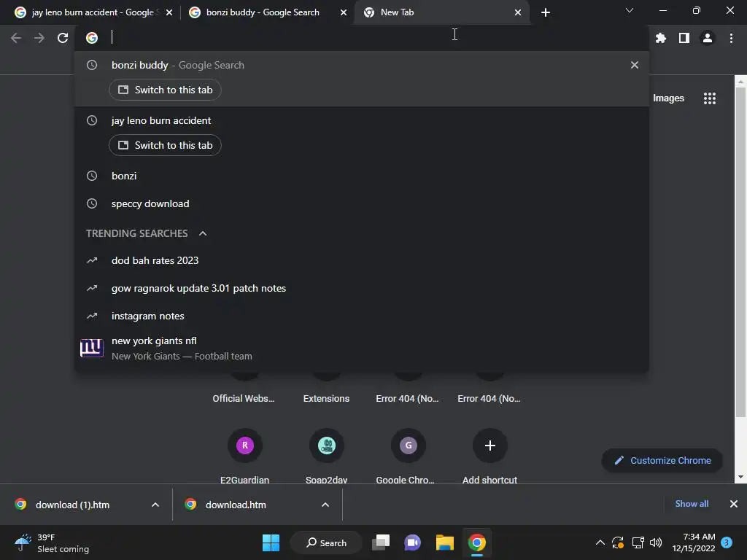Image resolution: width=747 pixels, height=560 pixels.
Task: Close the jay leno burn accident tab
Action: click(169, 12)
